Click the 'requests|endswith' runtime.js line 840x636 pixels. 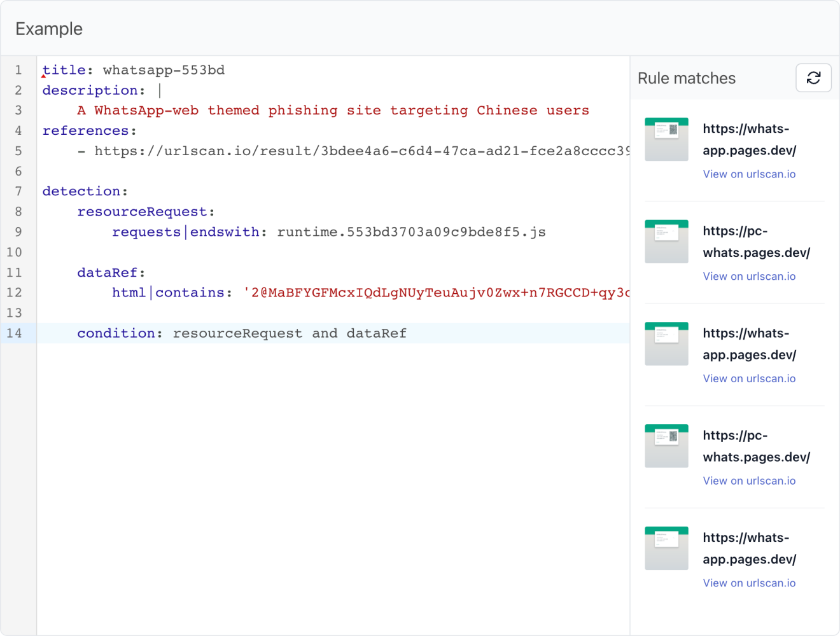pyautogui.click(x=329, y=232)
